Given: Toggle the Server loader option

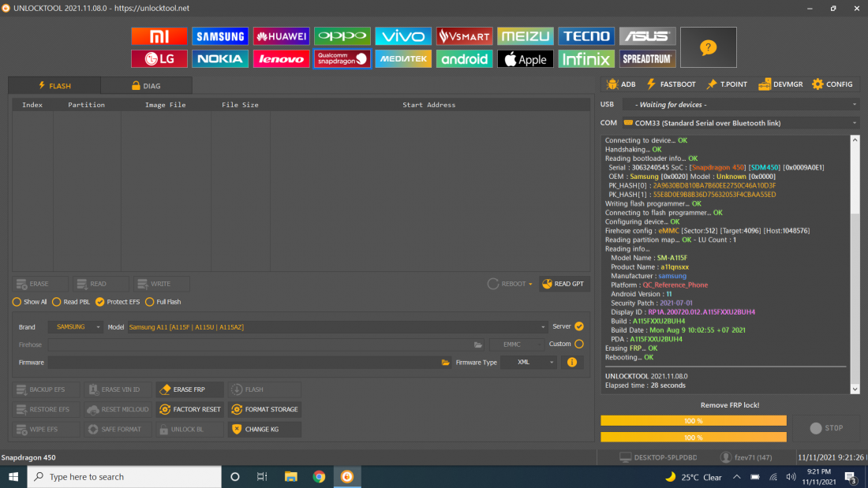Looking at the screenshot, I should [579, 326].
